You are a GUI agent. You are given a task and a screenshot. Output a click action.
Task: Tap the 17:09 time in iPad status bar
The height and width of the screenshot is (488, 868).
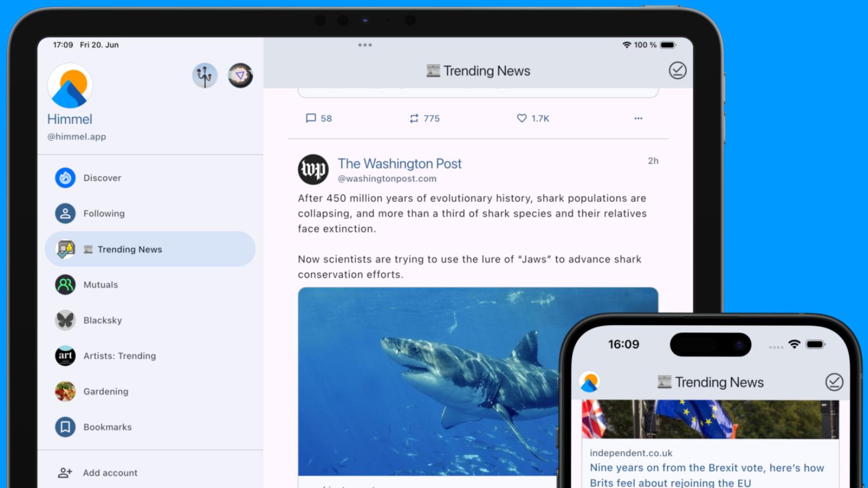coord(63,45)
